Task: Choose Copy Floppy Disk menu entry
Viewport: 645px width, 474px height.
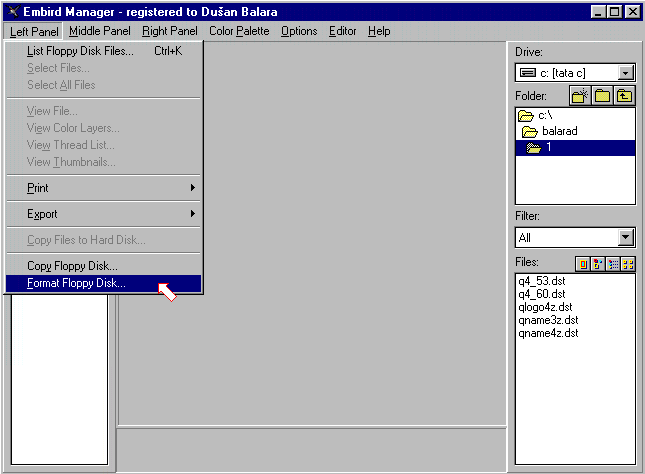Action: click(x=103, y=266)
